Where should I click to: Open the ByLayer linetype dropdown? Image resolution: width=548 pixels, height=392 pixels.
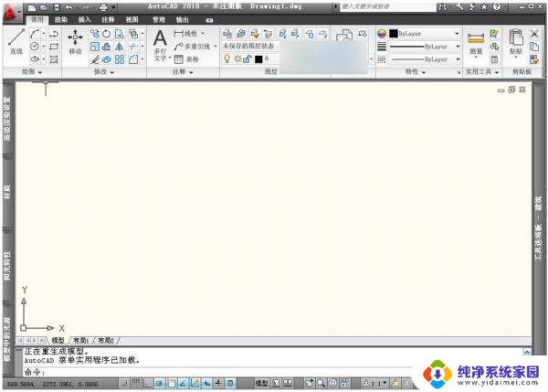[x=458, y=59]
